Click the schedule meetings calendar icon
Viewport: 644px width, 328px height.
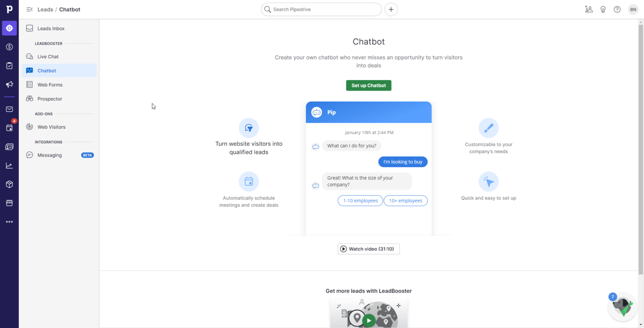[x=249, y=181]
